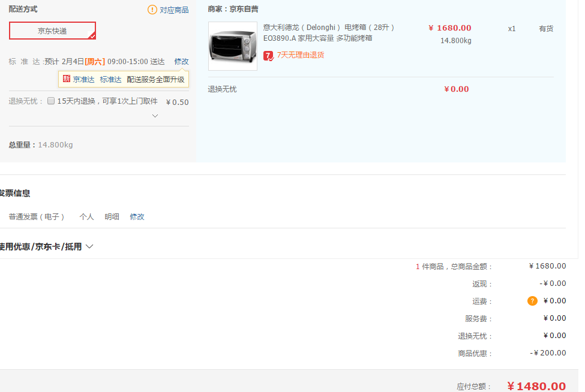The width and height of the screenshot is (585, 392).
Task: Click the ￥1680.00 product price
Action: click(449, 28)
